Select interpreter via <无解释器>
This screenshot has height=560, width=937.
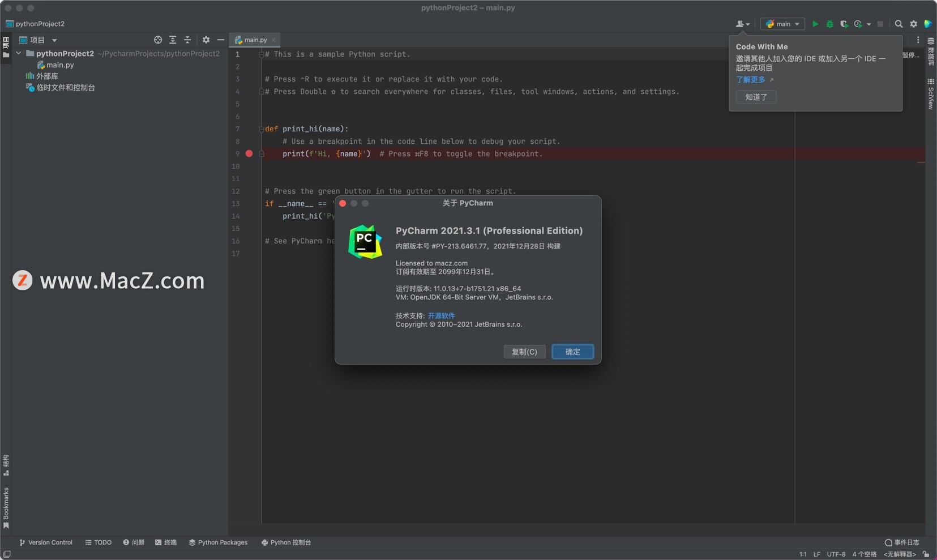click(900, 554)
